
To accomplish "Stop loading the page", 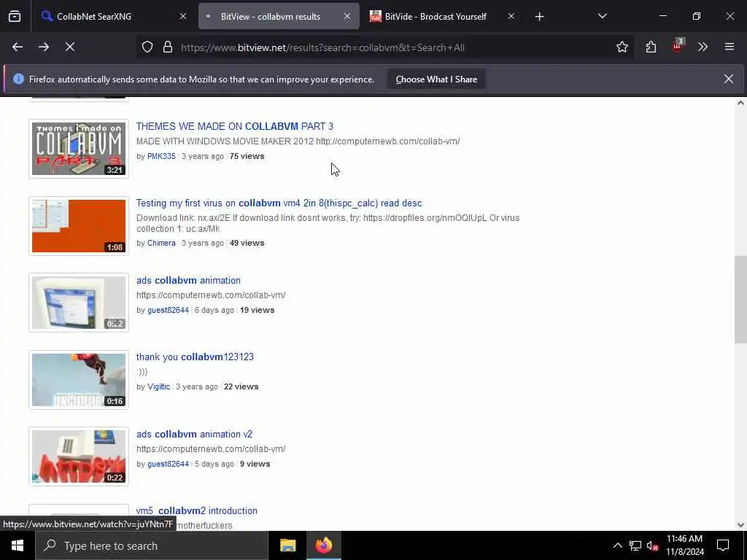I will 70,47.
